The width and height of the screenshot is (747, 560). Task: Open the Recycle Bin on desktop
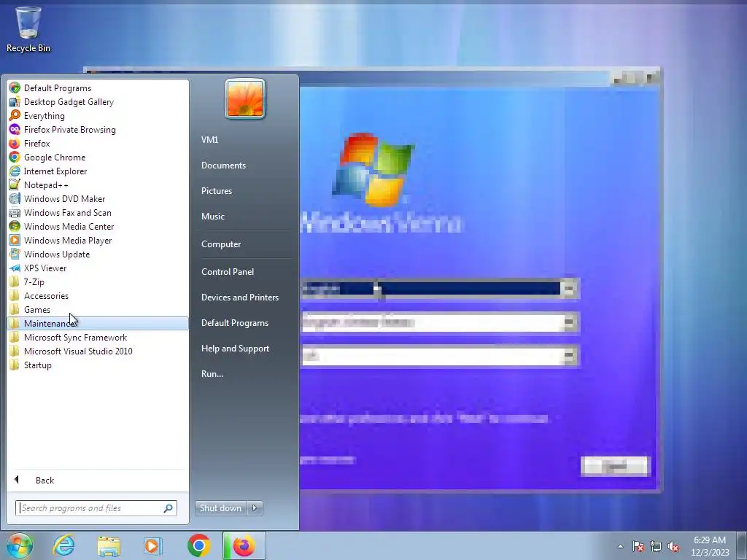(28, 29)
